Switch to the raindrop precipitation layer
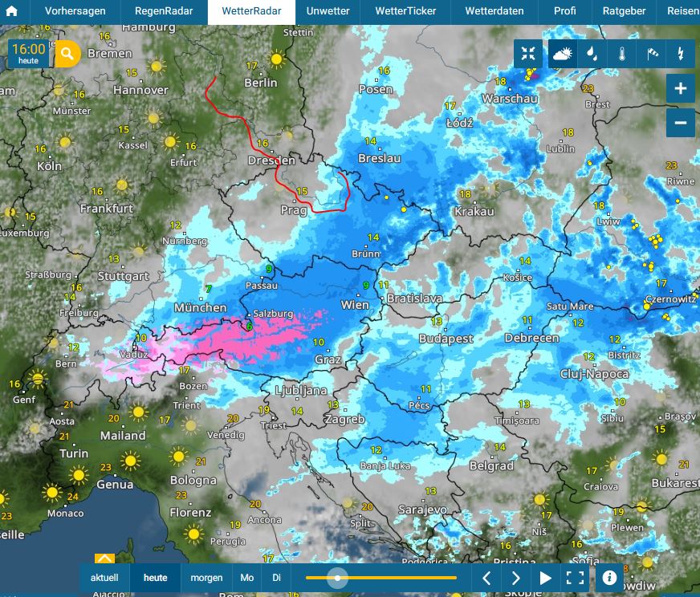 (x=591, y=54)
